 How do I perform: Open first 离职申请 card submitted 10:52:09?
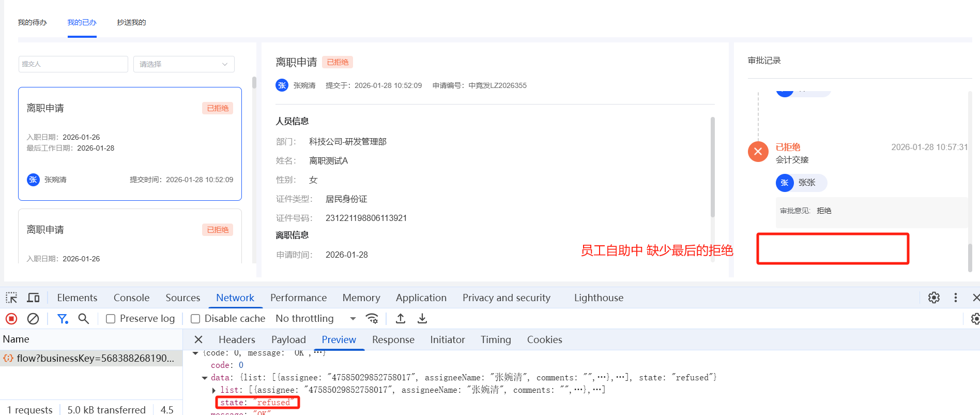point(130,144)
